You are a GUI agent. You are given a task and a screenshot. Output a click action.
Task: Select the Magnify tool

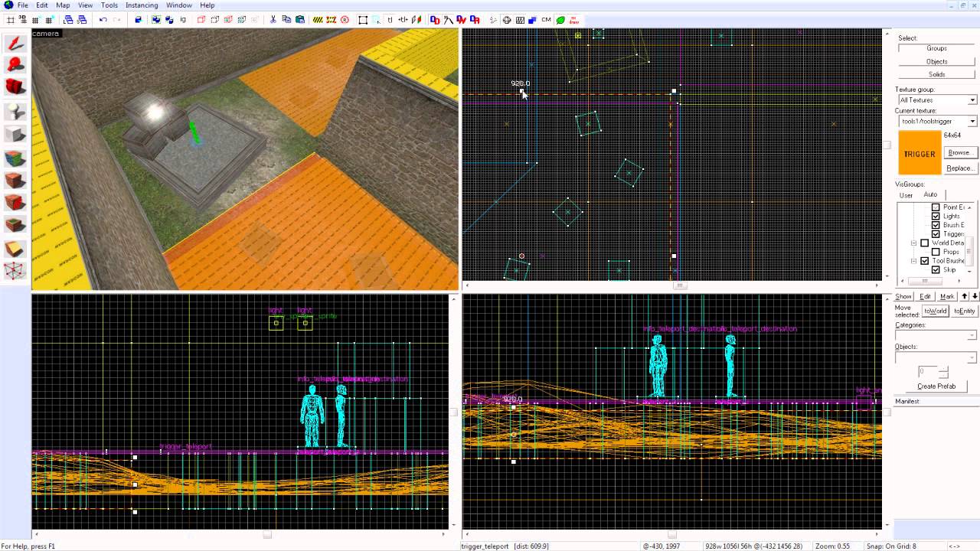click(15, 65)
